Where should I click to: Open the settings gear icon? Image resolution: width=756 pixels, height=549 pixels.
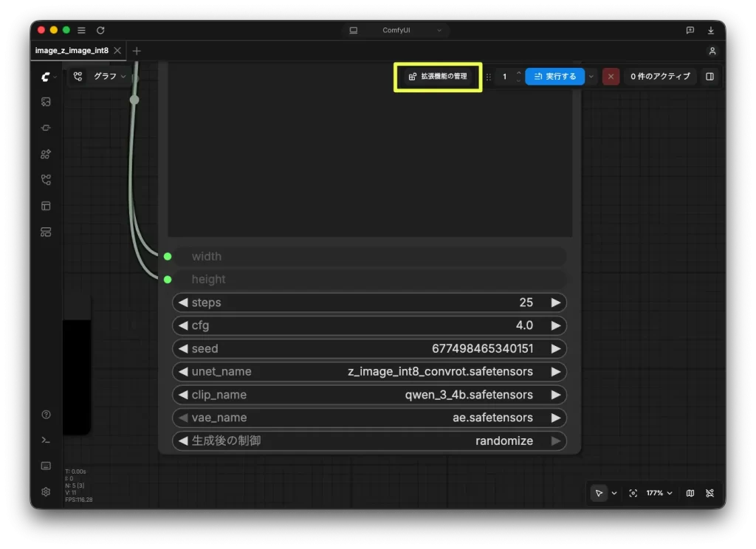point(46,491)
